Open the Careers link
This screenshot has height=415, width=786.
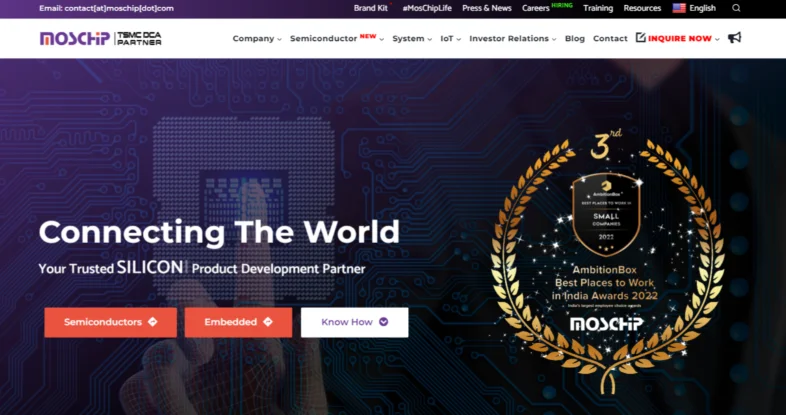pyautogui.click(x=536, y=9)
